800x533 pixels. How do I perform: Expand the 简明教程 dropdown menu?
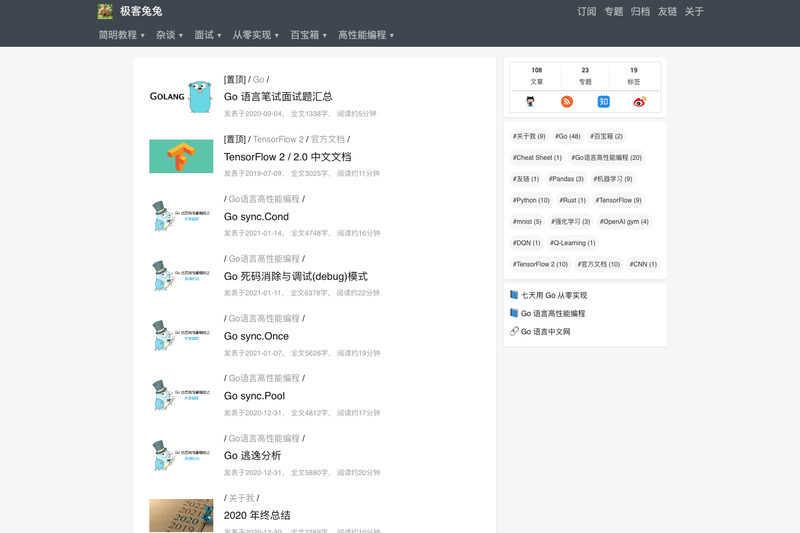click(121, 35)
